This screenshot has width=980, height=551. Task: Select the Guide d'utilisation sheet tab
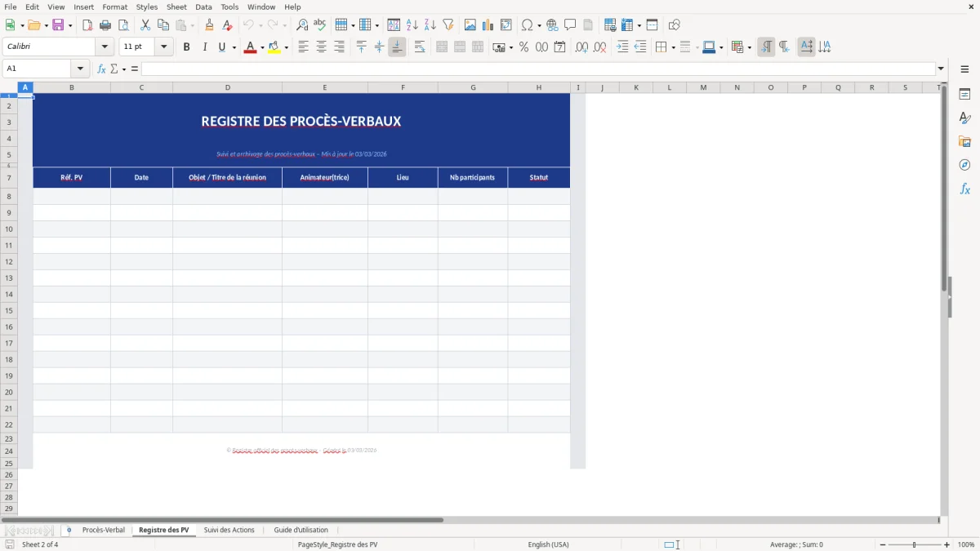pyautogui.click(x=301, y=529)
